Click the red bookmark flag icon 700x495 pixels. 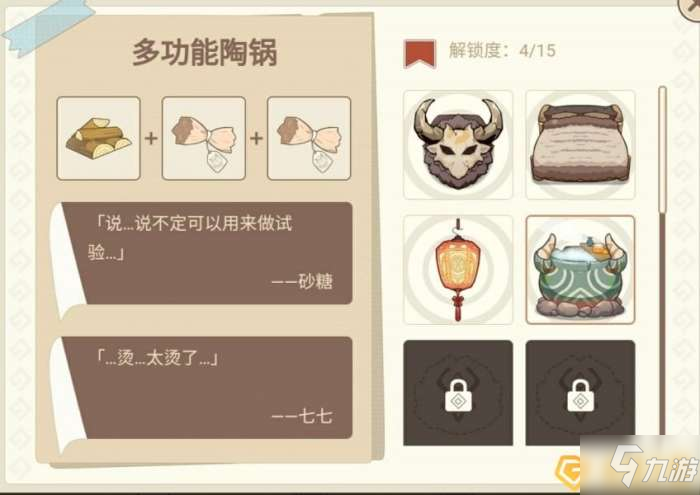pos(420,54)
